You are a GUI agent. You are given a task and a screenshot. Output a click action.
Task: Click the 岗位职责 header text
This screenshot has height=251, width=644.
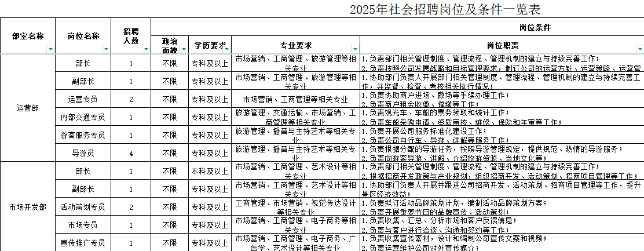(x=503, y=45)
